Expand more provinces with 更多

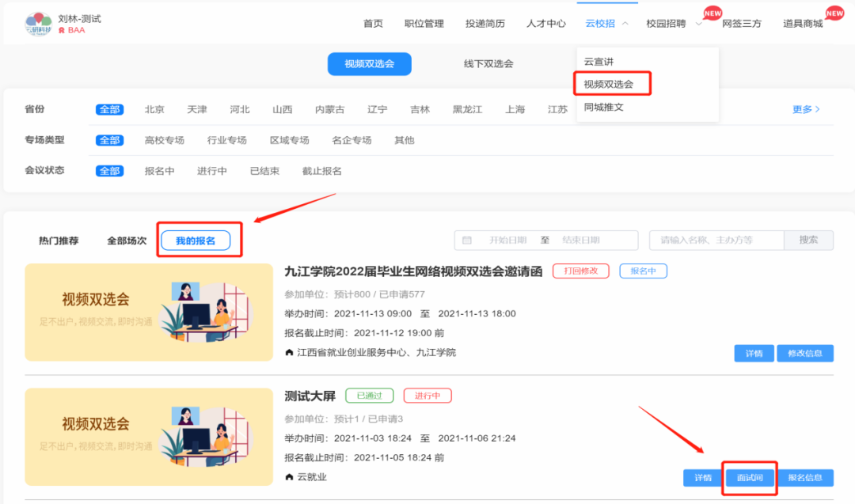coord(806,109)
